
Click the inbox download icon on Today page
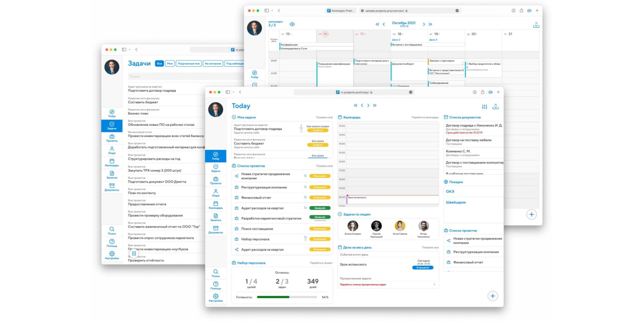point(495,107)
